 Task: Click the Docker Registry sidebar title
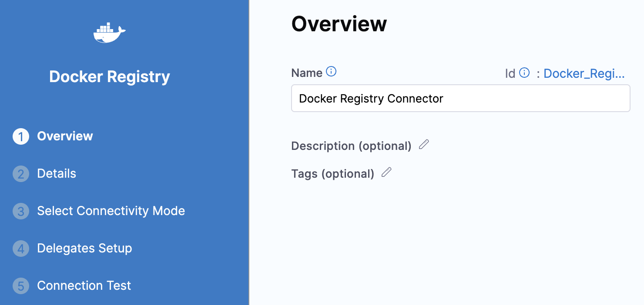(110, 76)
